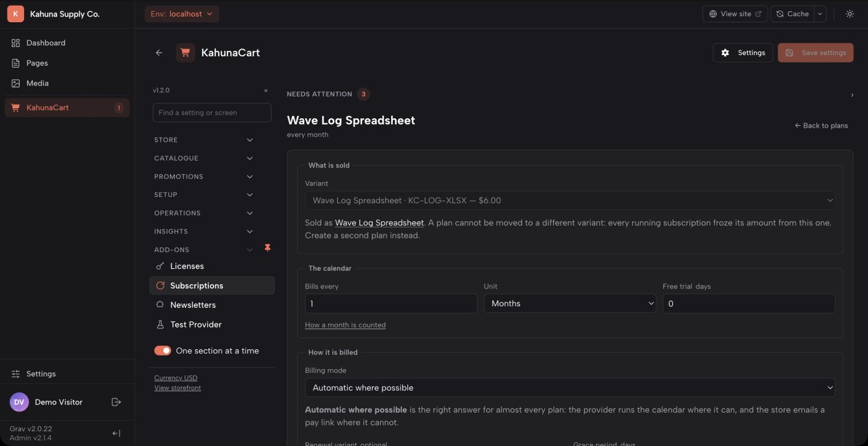Click the badge showing 3 attention items
The image size is (868, 446).
pyautogui.click(x=364, y=94)
